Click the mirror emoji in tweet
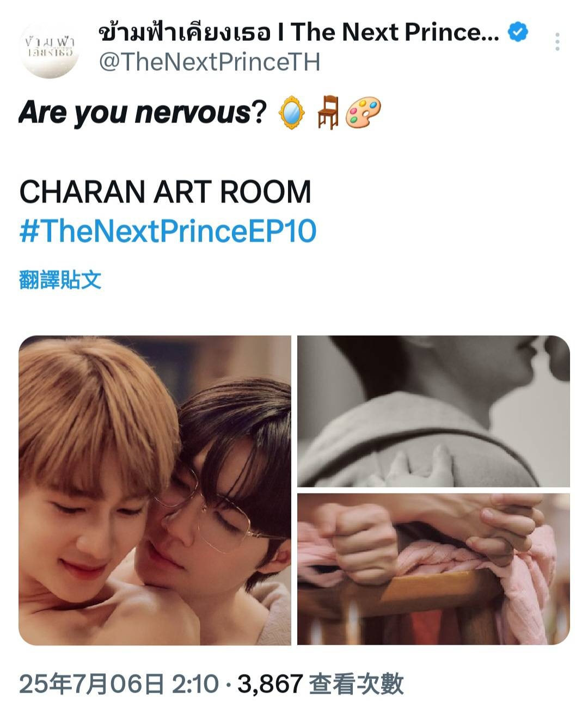The image size is (588, 708). point(292,113)
